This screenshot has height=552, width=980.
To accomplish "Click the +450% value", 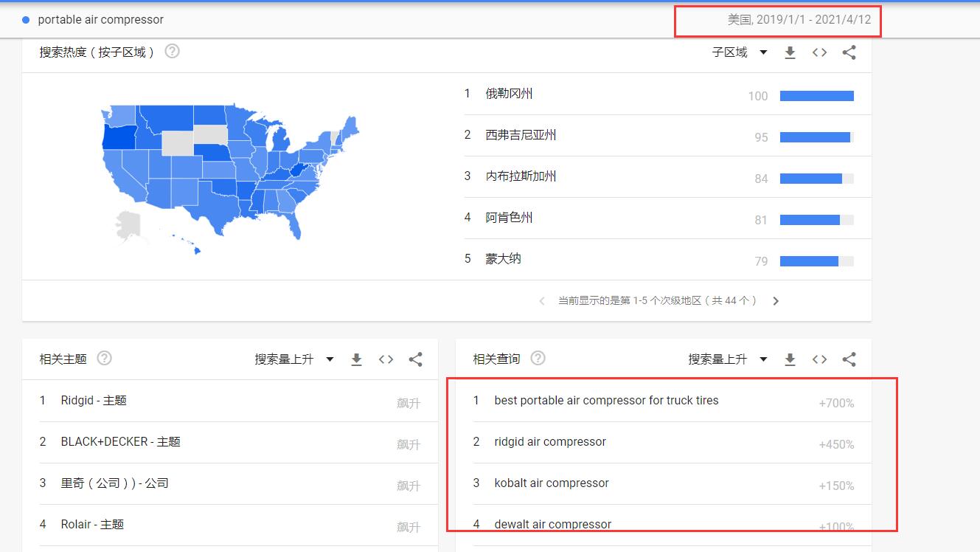I will click(x=836, y=445).
